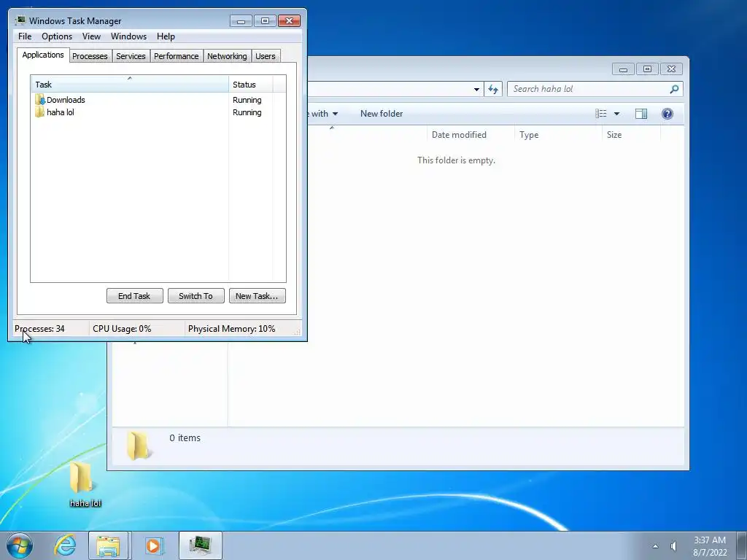
Task: Expand the Explorer address bar history dropdown
Action: point(476,89)
